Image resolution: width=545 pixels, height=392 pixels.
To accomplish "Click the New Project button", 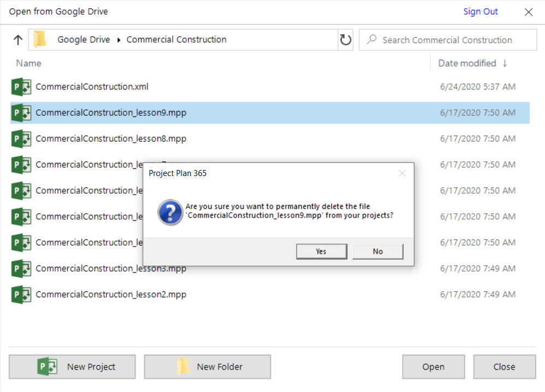I will pyautogui.click(x=72, y=367).
